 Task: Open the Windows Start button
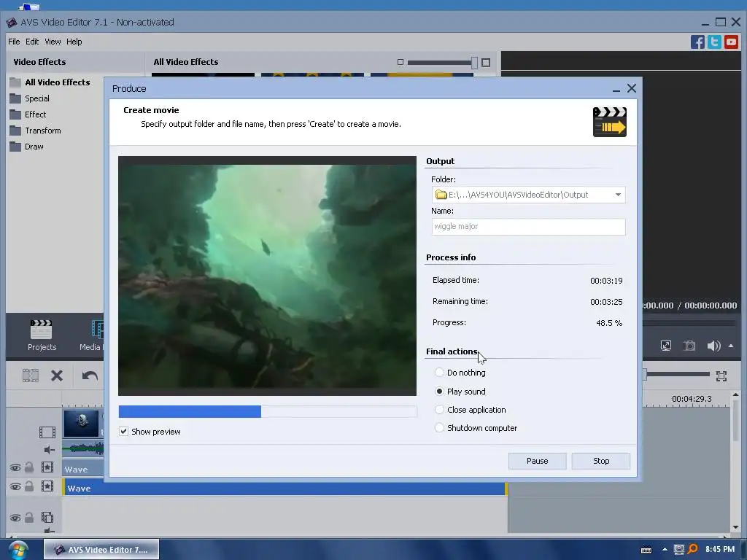tap(18, 550)
